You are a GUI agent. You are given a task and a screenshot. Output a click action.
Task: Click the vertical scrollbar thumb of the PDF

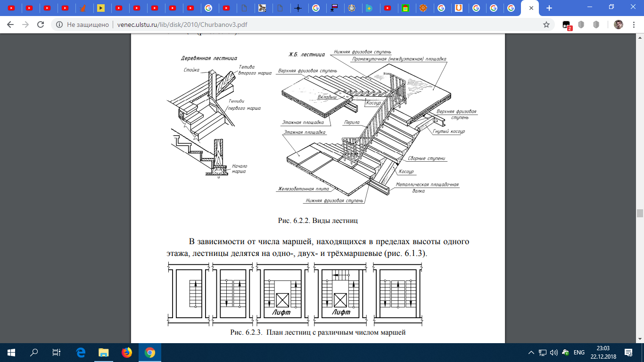(x=640, y=213)
